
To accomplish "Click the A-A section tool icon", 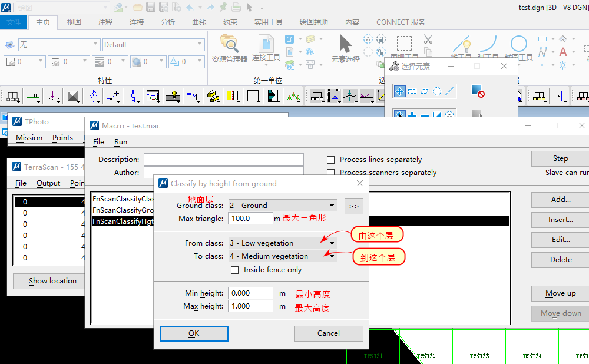I will pyautogui.click(x=32, y=97).
